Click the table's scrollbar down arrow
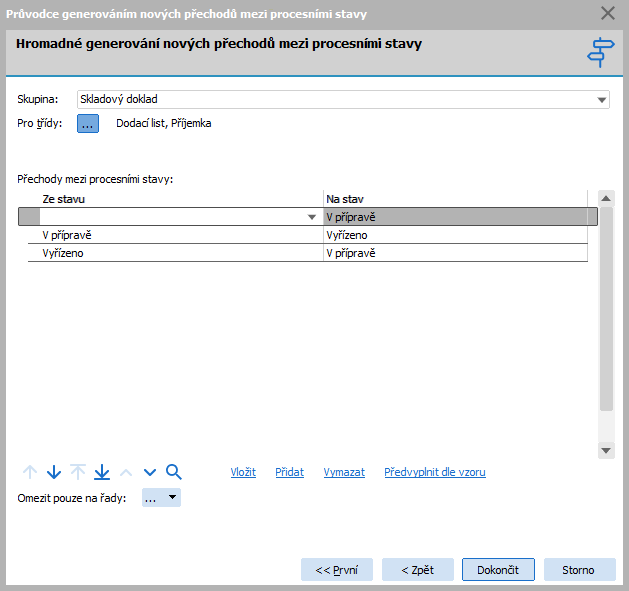The image size is (629, 591). pos(605,451)
